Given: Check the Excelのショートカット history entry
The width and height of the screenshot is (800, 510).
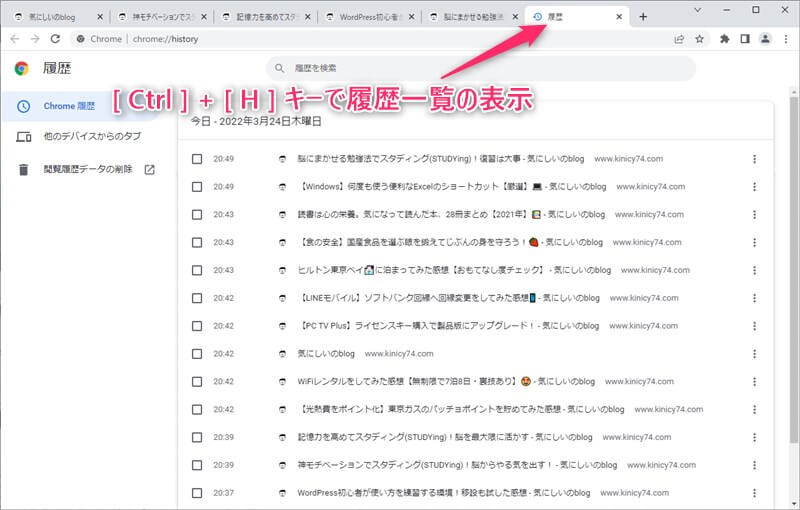Looking at the screenshot, I should 197,187.
